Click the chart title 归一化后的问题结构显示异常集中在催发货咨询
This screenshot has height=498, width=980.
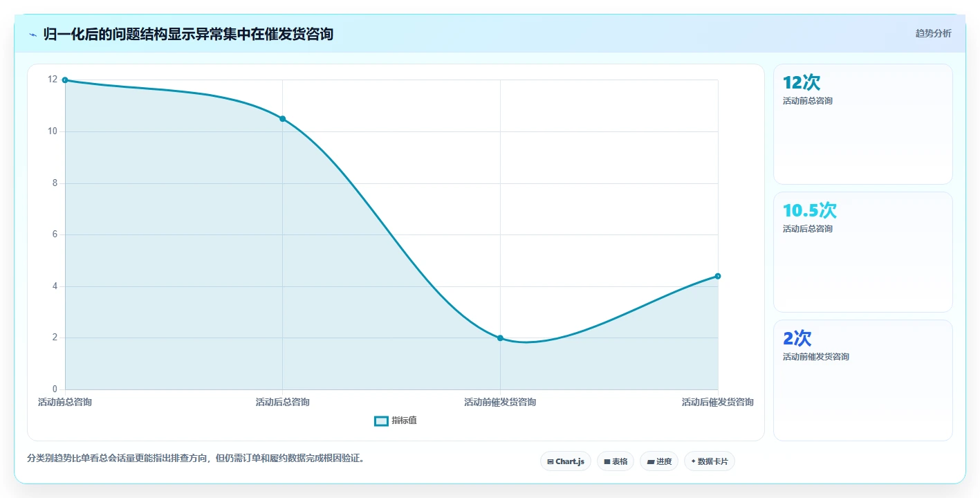click(188, 34)
